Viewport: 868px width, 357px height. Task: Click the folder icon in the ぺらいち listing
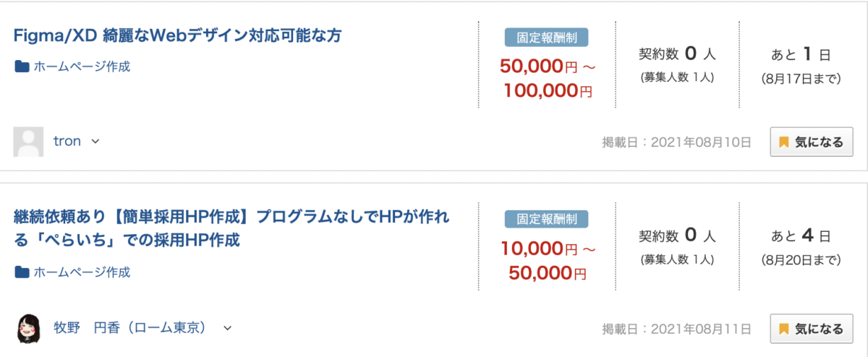22,272
